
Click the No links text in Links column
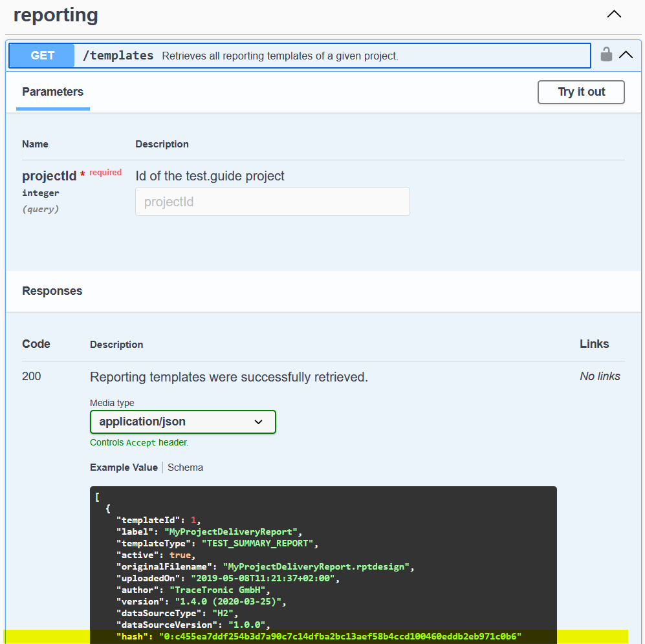(599, 376)
